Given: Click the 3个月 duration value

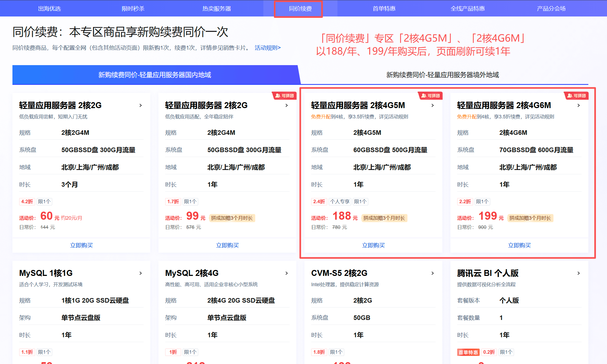Looking at the screenshot, I should coord(70,185).
